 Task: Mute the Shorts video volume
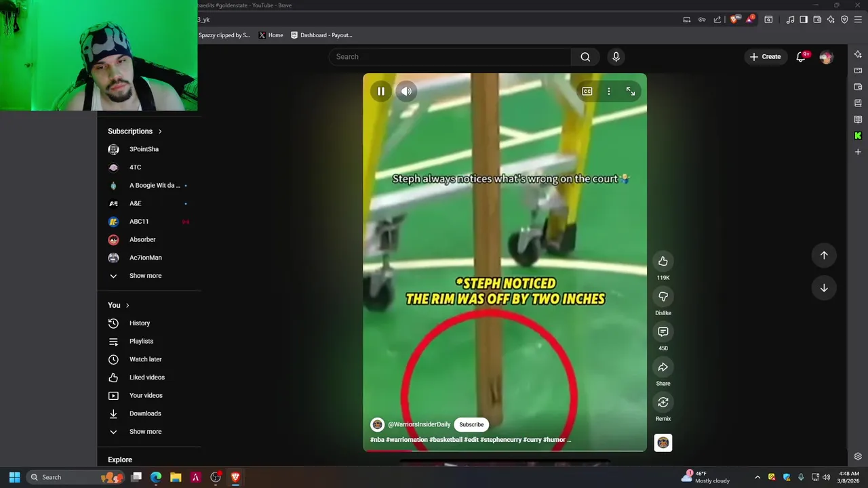click(406, 91)
